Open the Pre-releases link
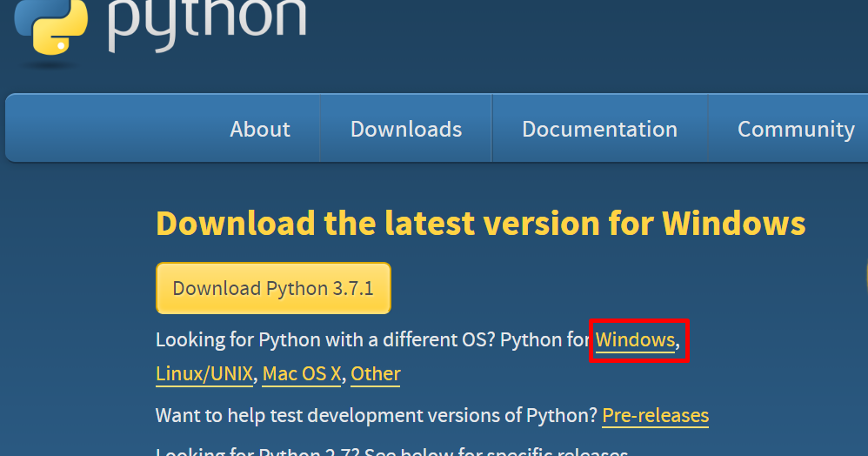Viewport: 868px width, 456px height. click(x=656, y=416)
